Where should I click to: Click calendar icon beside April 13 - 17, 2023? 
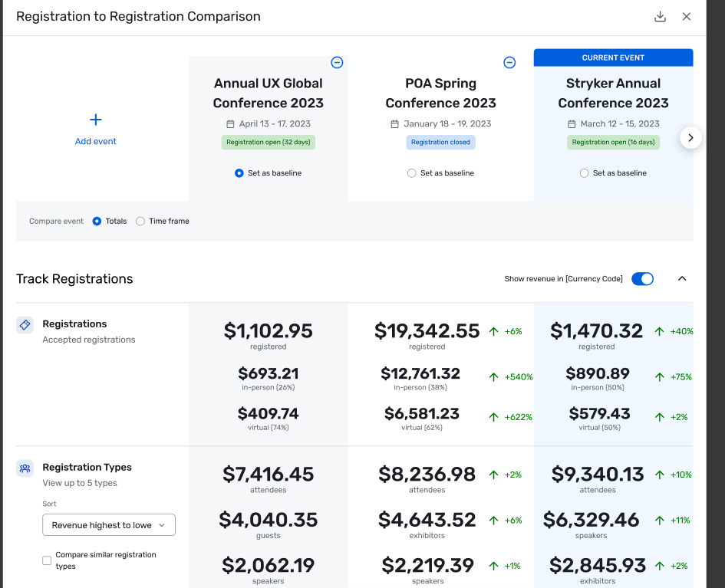(x=230, y=123)
